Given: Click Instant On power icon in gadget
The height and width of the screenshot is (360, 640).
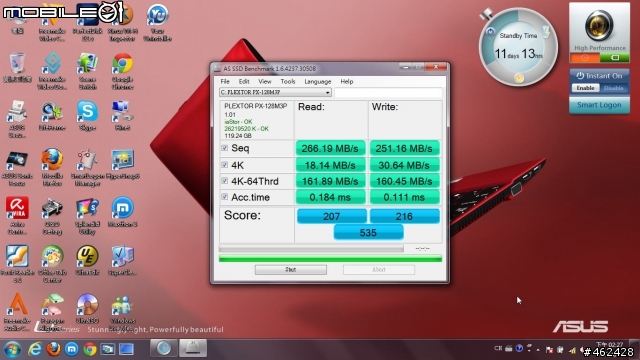Looking at the screenshot, I should tap(580, 76).
